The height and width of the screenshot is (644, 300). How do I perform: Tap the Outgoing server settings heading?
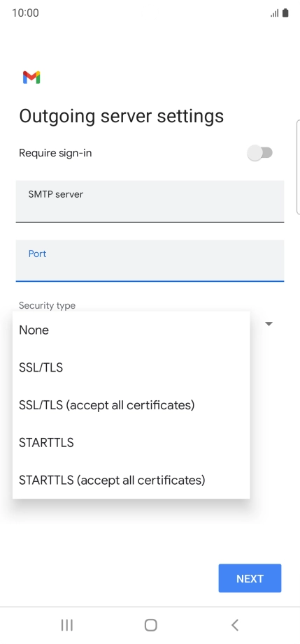coord(122,116)
